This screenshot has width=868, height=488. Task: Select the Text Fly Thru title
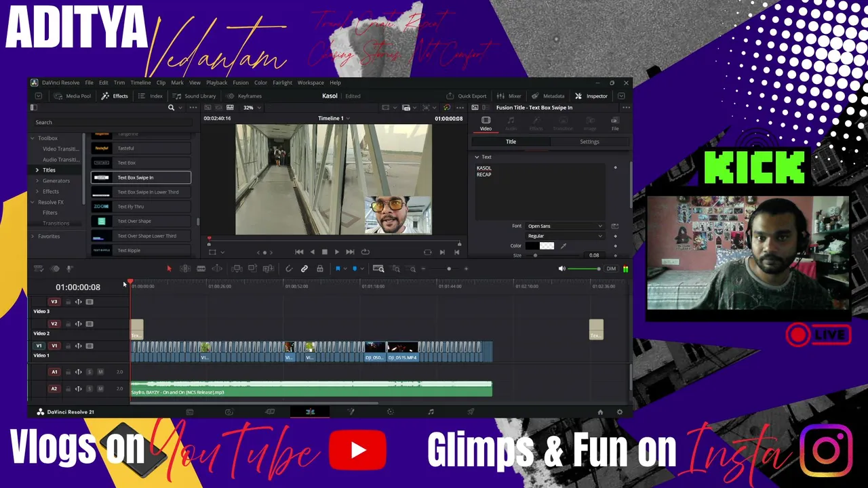pyautogui.click(x=141, y=207)
